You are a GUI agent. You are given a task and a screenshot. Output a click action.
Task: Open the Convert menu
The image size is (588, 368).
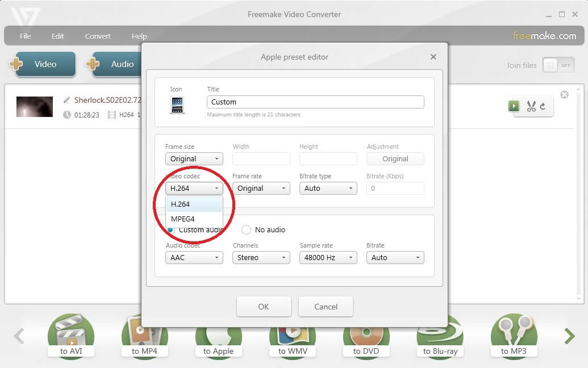pyautogui.click(x=98, y=36)
